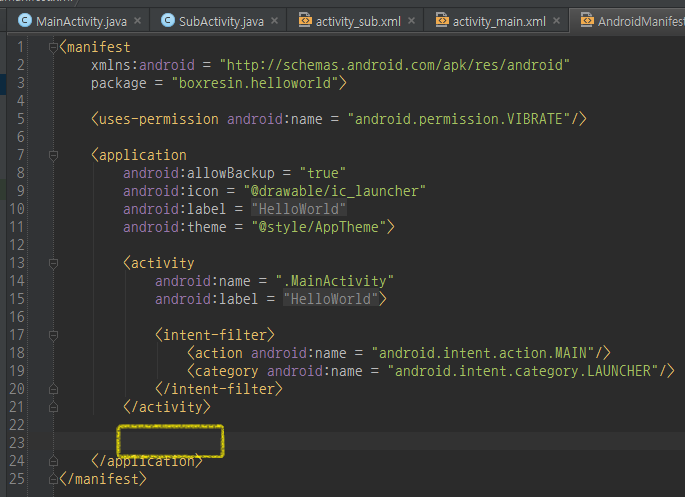Click the folded "HelloWorld" label value on line 15

click(x=331, y=299)
